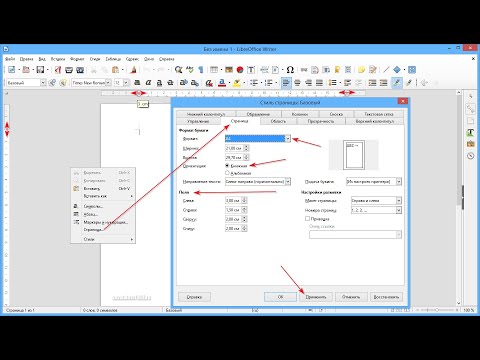Click the left margin Слева input field
Image resolution: width=480 pixels, height=360 pixels.
click(233, 200)
